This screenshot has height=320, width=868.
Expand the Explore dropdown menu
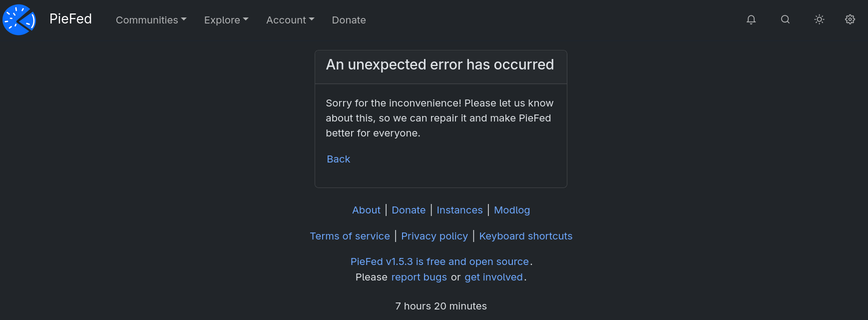point(226,20)
